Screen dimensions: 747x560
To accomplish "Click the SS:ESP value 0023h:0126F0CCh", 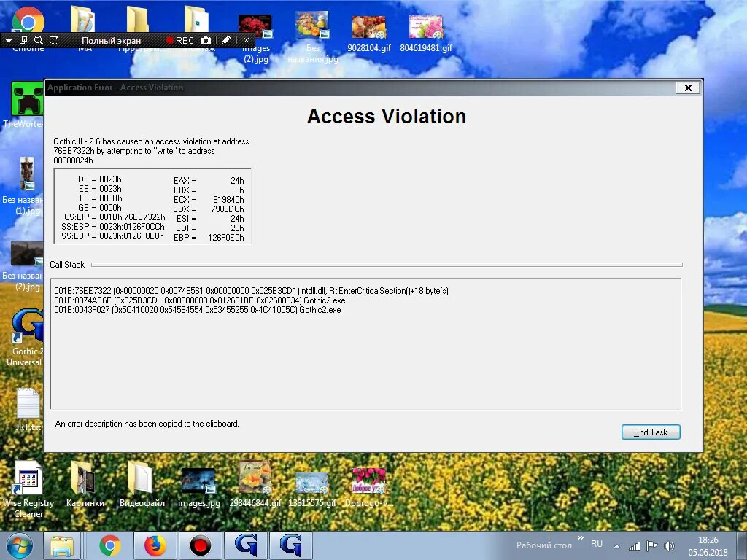I will 132,227.
